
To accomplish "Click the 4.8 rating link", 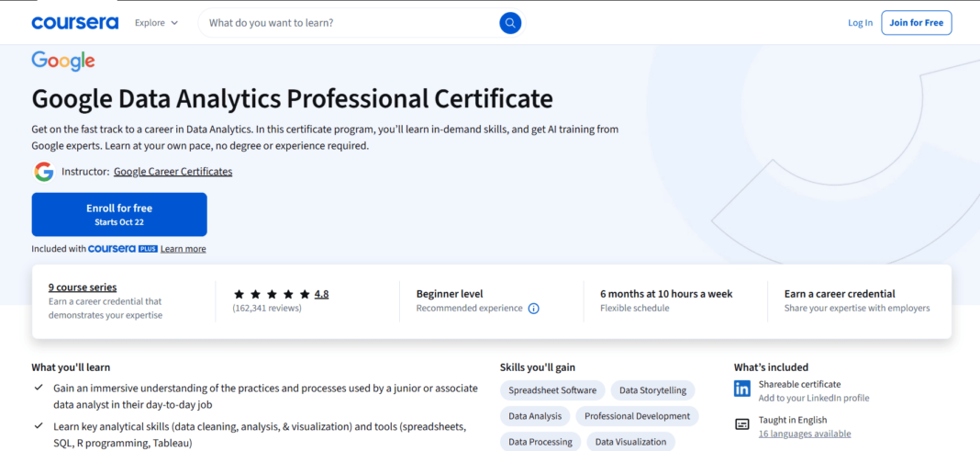I will [x=322, y=294].
